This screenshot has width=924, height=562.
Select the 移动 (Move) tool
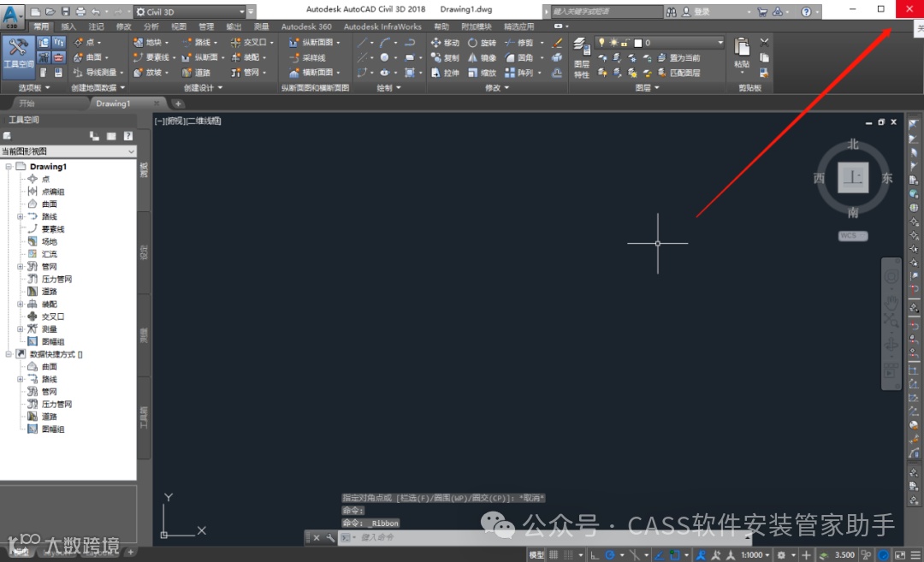445,43
